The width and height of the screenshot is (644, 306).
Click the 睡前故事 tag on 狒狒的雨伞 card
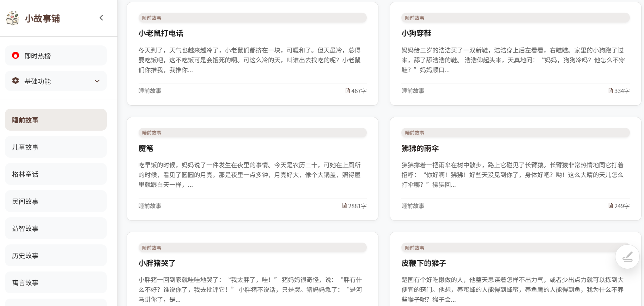516,133
